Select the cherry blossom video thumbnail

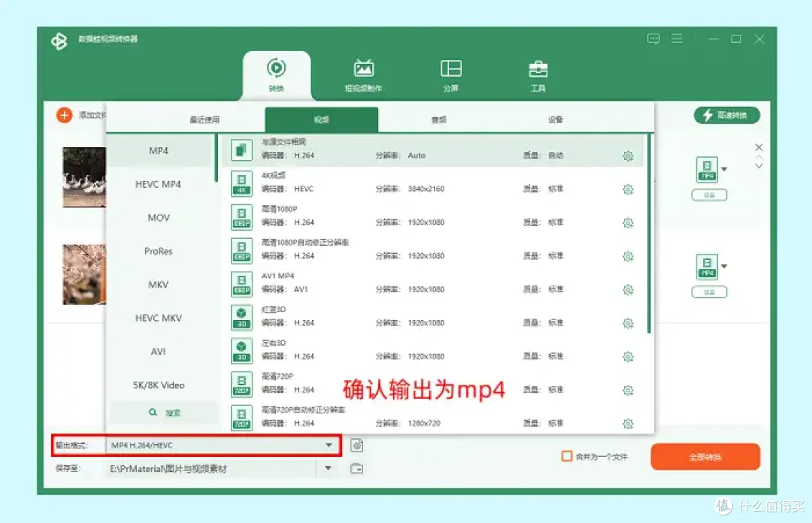[84, 274]
